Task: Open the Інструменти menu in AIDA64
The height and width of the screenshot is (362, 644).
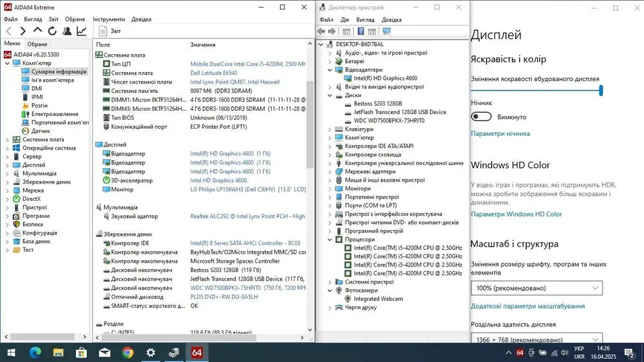Action: pos(109,19)
